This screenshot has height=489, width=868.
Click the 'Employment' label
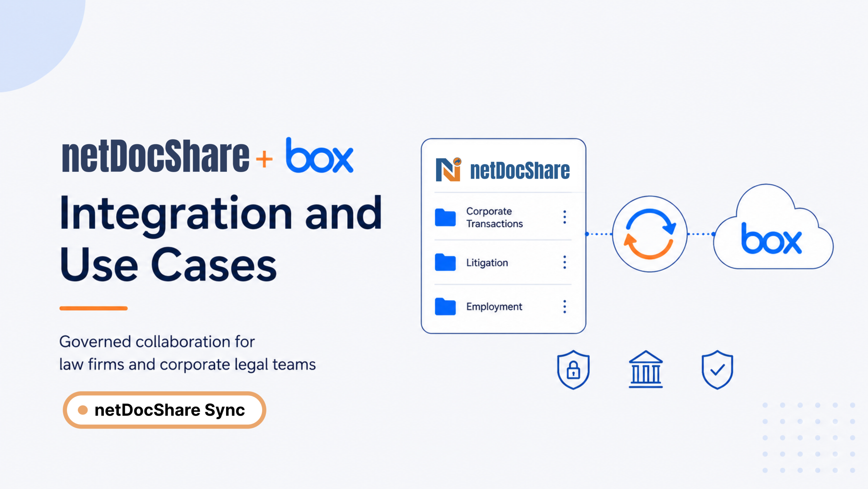click(x=494, y=307)
